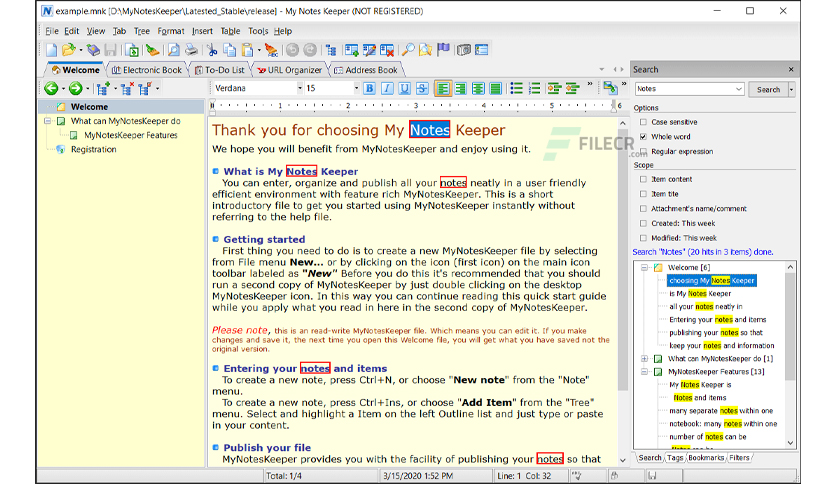836x484 pixels.
Task: Click the Print icon
Action: click(x=191, y=50)
